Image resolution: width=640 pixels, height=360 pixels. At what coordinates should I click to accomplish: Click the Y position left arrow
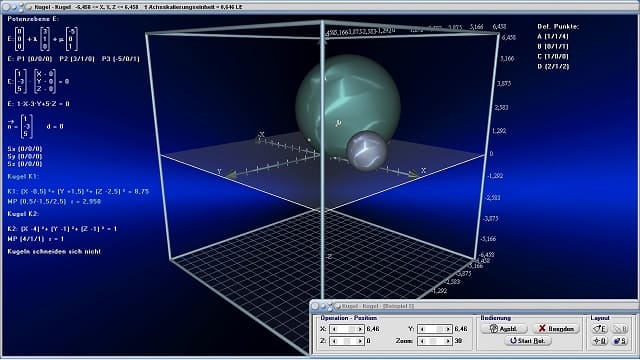[422, 329]
